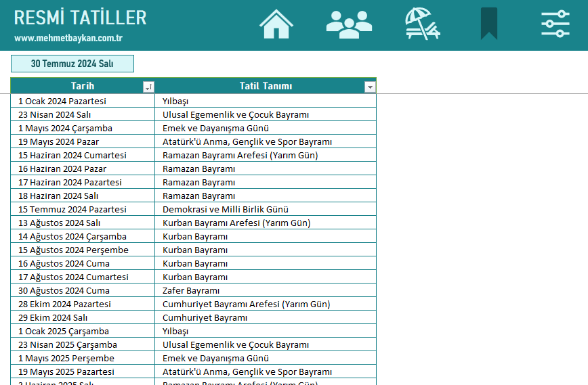
Task: Select Kurban Bayramı beside 16 Ağustos 2024
Action: [x=266, y=263]
